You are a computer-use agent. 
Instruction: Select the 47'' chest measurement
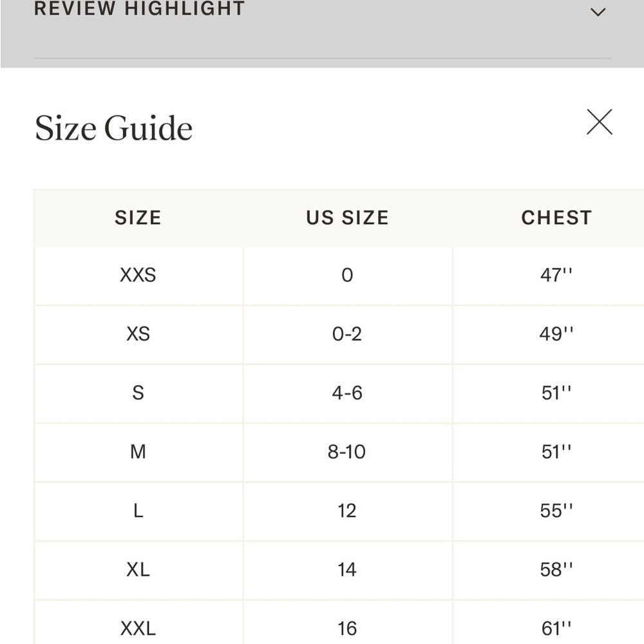click(556, 275)
